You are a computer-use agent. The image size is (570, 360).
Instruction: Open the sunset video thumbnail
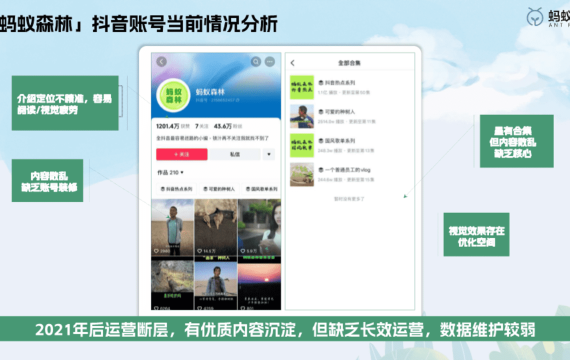coord(259,287)
